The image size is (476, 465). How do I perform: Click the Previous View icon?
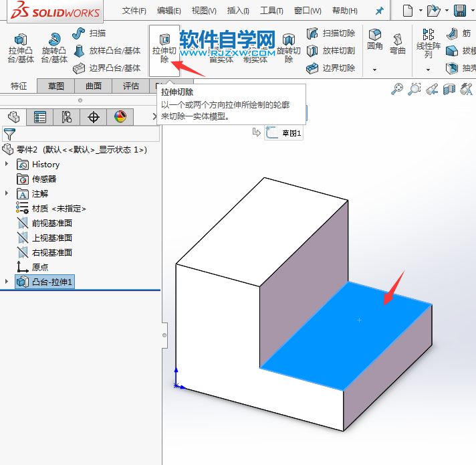432,89
